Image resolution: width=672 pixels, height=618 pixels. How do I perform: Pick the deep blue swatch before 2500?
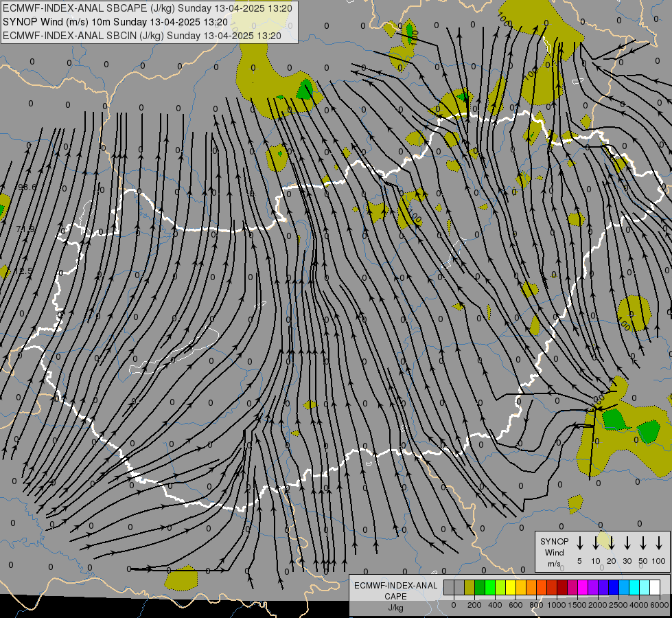613,587
